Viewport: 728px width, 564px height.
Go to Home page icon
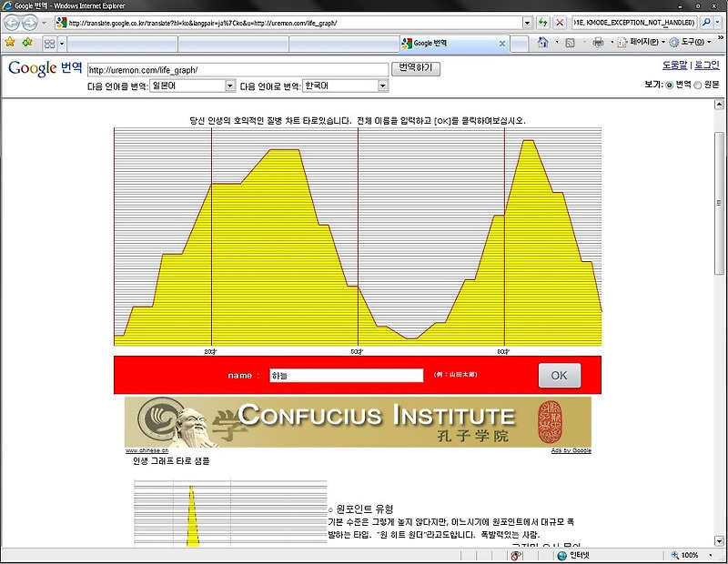542,42
